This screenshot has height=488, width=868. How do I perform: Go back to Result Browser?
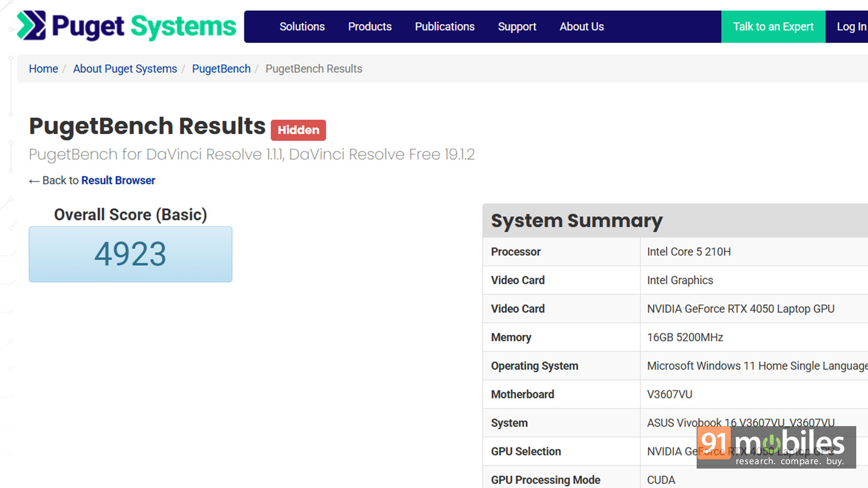[x=118, y=180]
